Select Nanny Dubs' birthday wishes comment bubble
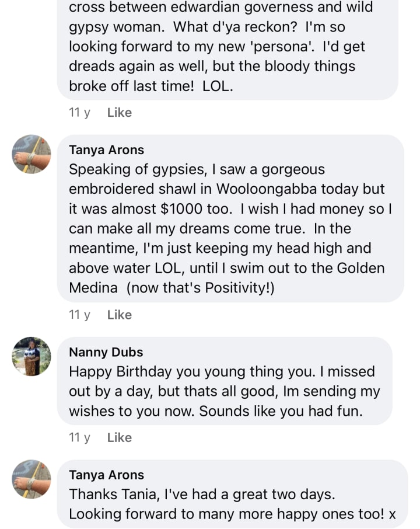This screenshot has width=420, height=529. point(225,381)
